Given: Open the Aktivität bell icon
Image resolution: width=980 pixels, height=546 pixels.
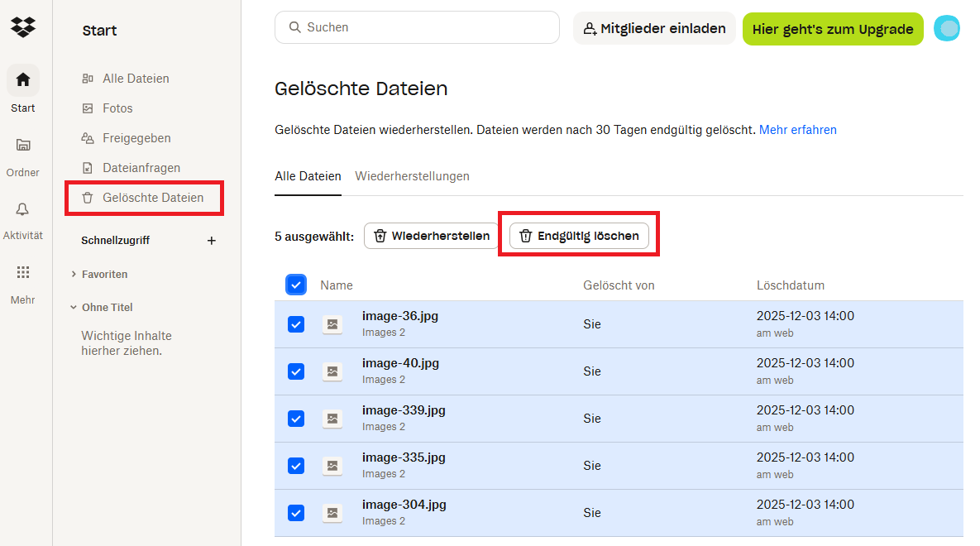Looking at the screenshot, I should point(23,209).
